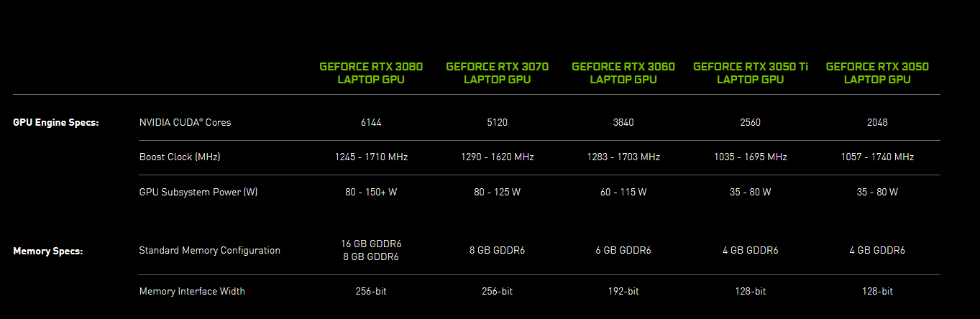
Task: Select the Memory Specs section label
Action: (x=47, y=251)
